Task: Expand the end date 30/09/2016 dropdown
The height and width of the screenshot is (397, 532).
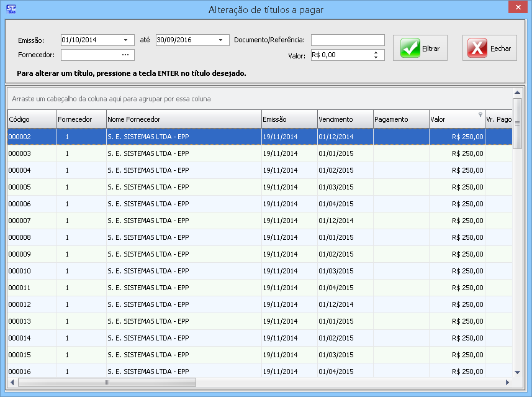Action: [220, 40]
